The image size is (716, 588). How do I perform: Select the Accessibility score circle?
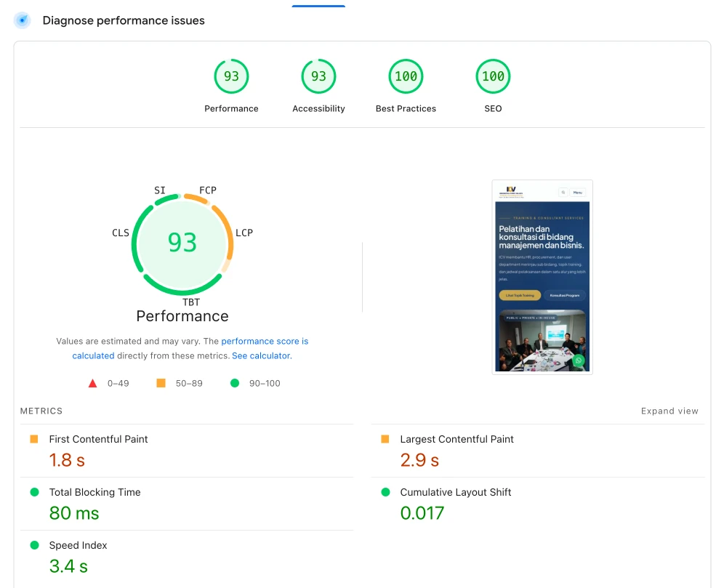[318, 76]
